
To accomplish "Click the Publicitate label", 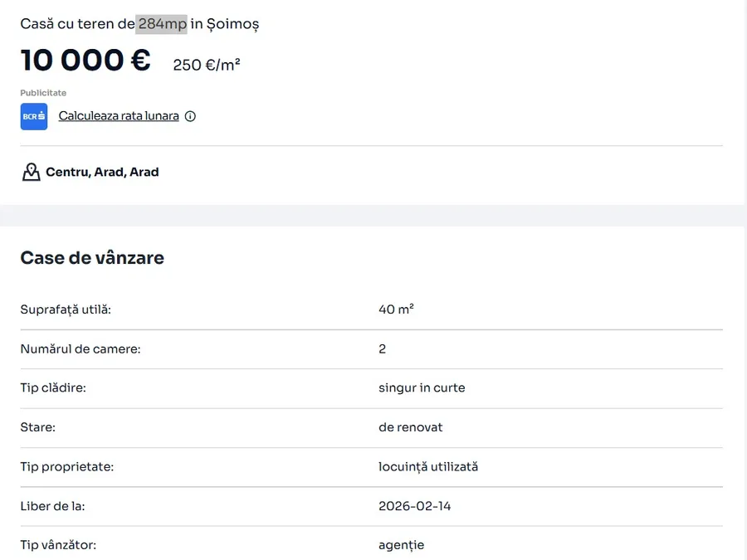I will pyautogui.click(x=43, y=93).
